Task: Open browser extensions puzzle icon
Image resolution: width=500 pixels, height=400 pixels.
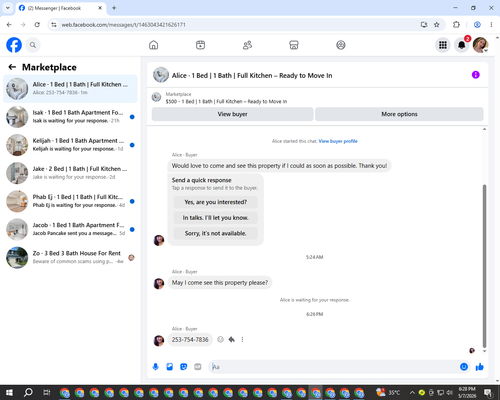Action: [456, 25]
